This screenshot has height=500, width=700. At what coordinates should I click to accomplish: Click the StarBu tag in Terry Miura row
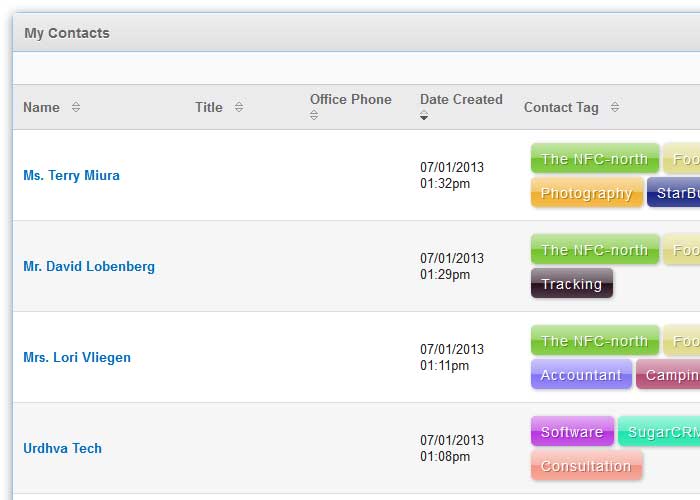click(x=674, y=192)
